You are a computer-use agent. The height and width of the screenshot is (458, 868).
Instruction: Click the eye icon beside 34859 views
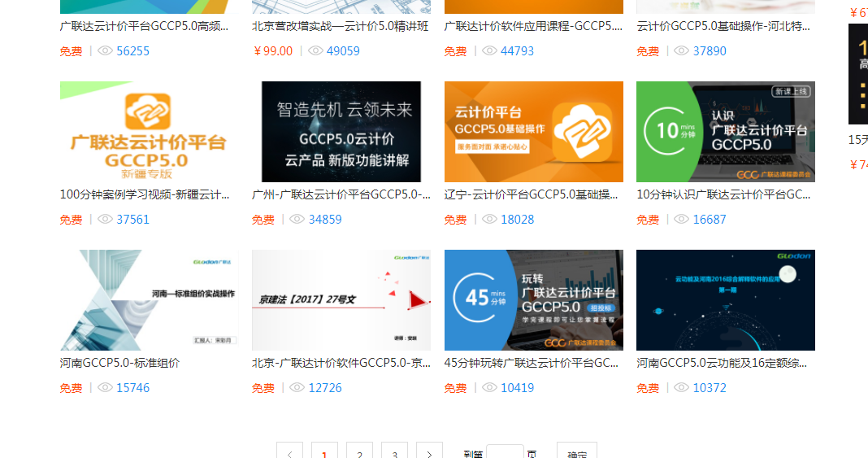coord(297,219)
